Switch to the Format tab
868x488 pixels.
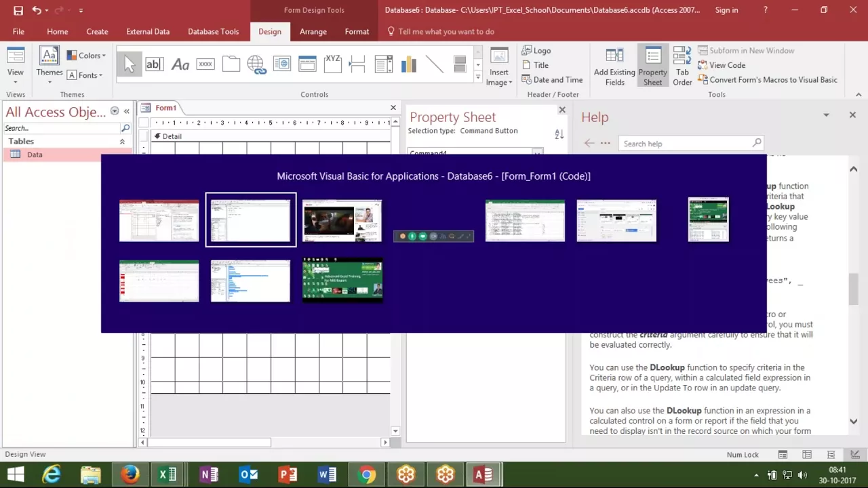pos(357,31)
